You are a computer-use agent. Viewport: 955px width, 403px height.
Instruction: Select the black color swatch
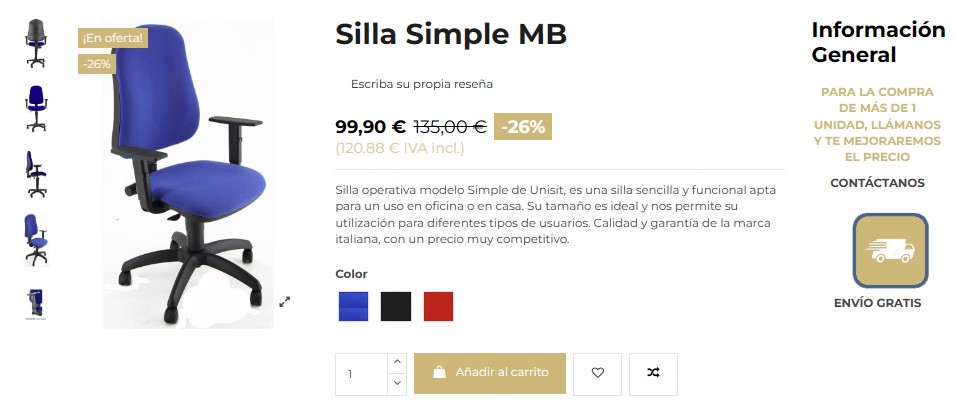click(x=396, y=306)
